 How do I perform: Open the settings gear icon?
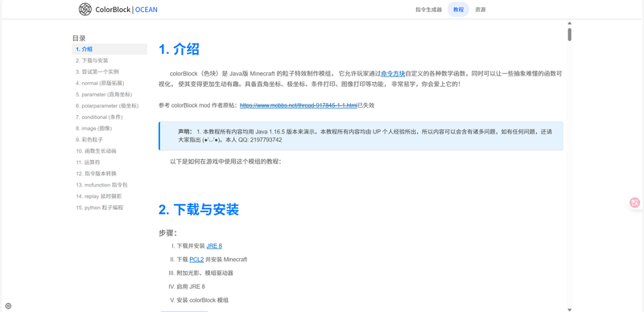[x=8, y=306]
